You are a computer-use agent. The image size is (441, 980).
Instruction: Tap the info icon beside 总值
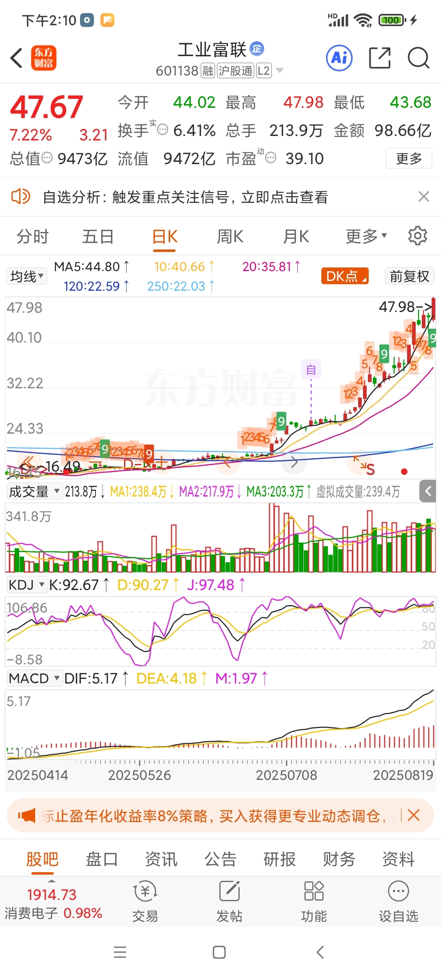pyautogui.click(x=47, y=158)
